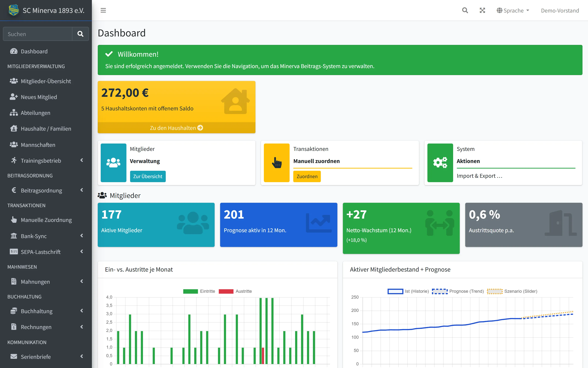Viewport: 588px width, 368px height.
Task: Click the Buchhaltung coins icon
Action: [14, 311]
